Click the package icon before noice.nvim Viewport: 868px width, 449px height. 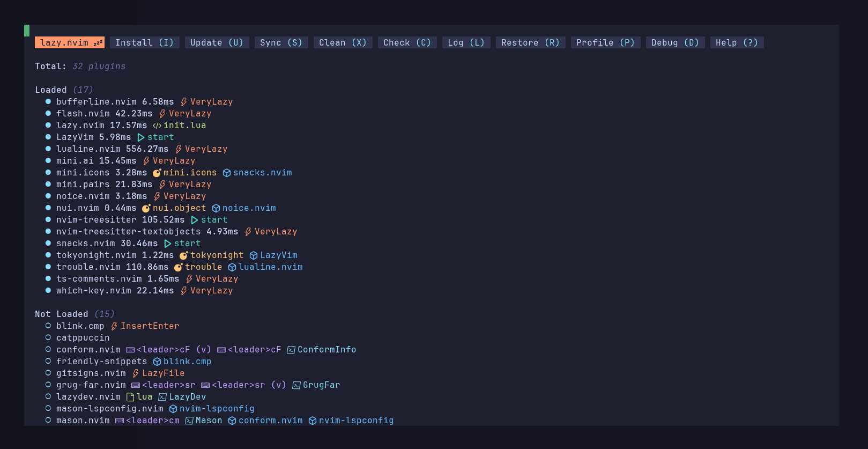[x=216, y=208]
